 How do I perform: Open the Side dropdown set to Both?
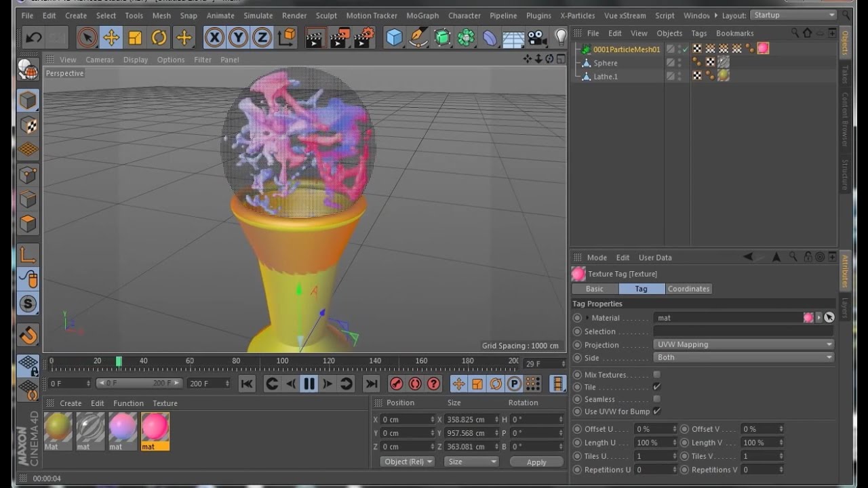pyautogui.click(x=743, y=357)
